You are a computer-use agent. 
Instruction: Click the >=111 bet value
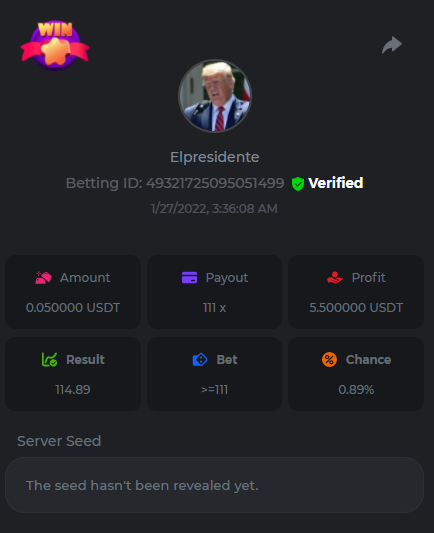tap(214, 390)
